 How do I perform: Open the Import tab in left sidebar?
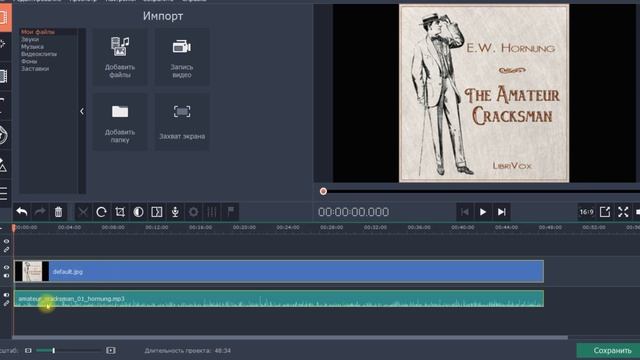pyautogui.click(x=5, y=18)
